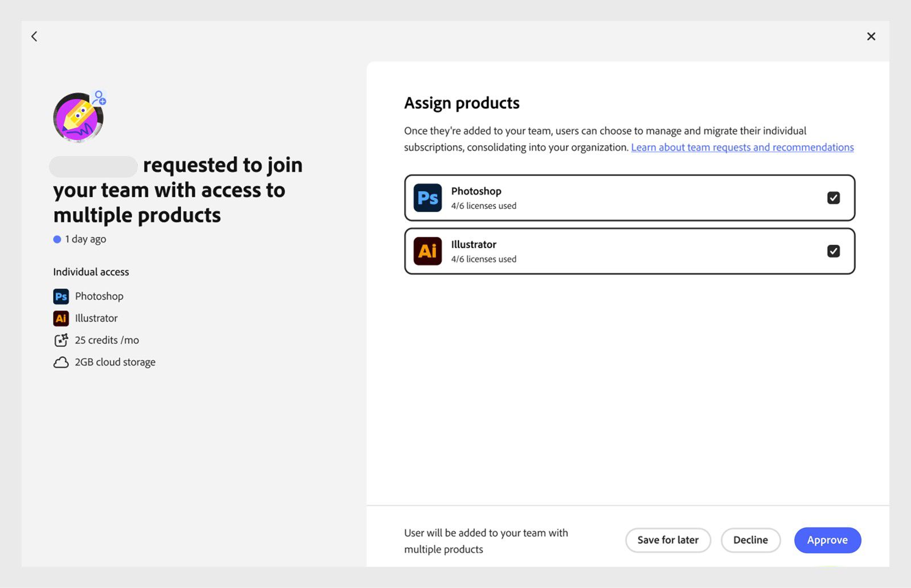The image size is (911, 588).
Task: Dismiss the dialog with the X button
Action: (x=871, y=36)
